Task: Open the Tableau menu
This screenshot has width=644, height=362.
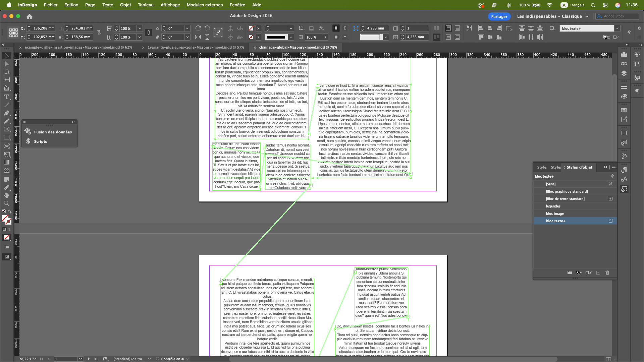Action: [145, 5]
